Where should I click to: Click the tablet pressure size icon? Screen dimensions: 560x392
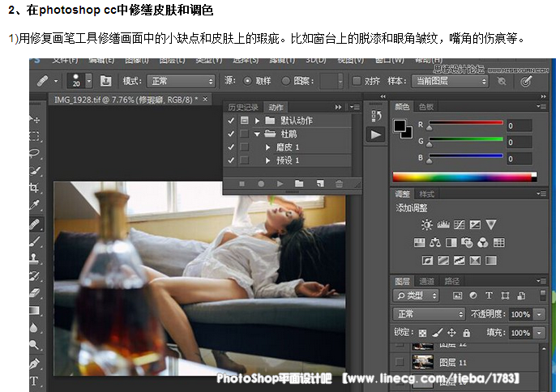526,82
